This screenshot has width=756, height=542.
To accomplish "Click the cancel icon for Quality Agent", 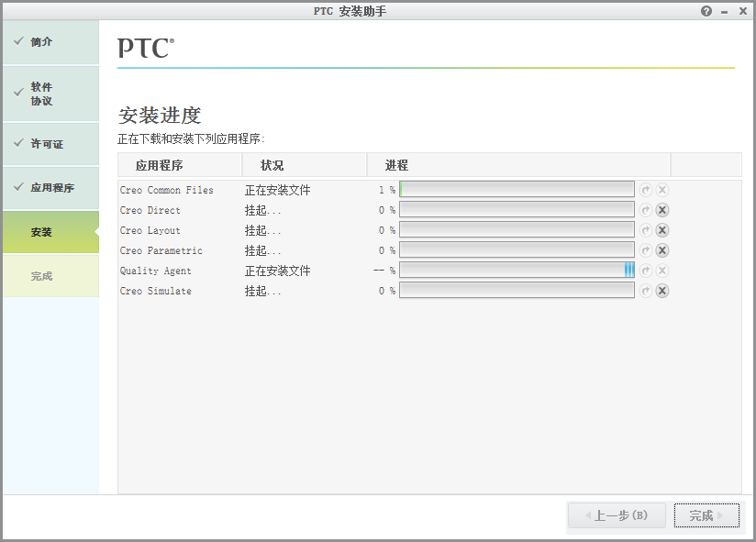I will click(662, 271).
